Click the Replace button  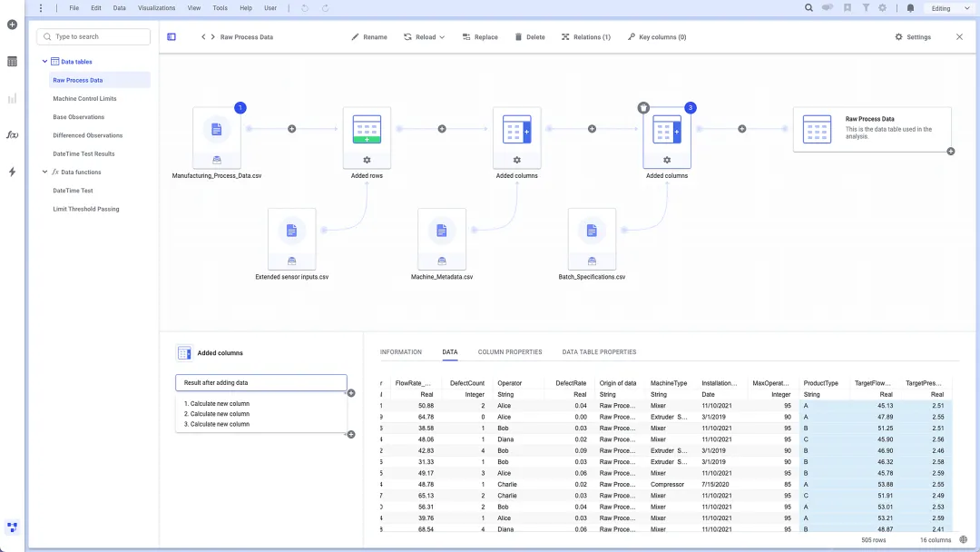coord(480,37)
